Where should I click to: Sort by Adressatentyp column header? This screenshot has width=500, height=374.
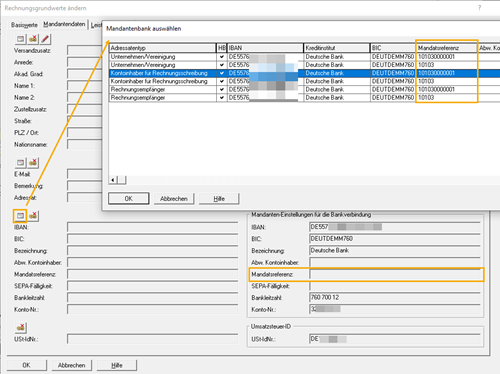click(163, 48)
